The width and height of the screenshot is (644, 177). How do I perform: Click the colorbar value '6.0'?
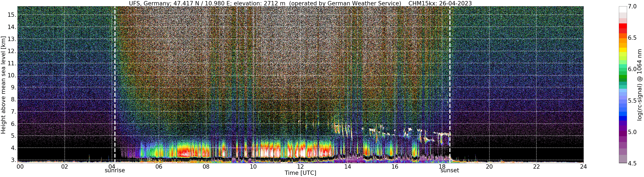coord(632,69)
